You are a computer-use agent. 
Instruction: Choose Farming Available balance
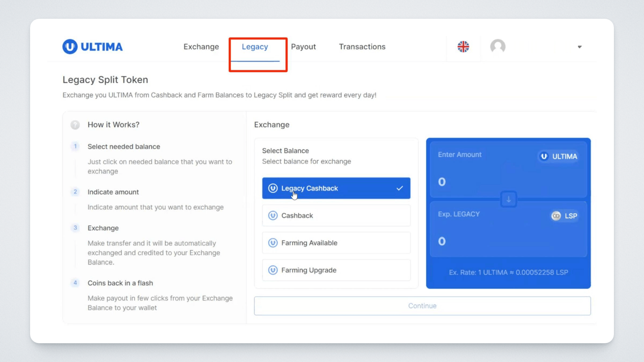pos(336,243)
